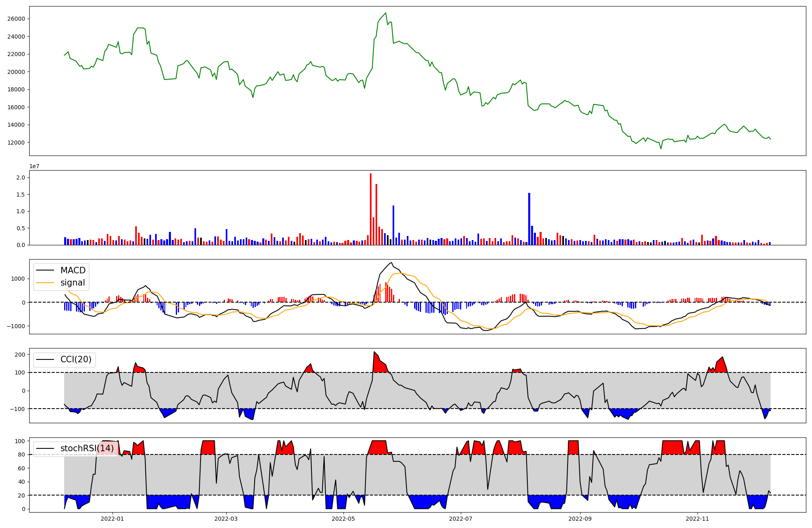The height and width of the screenshot is (528, 812).
Task: Click the 200 label on CCI axis
Action: pos(20,355)
